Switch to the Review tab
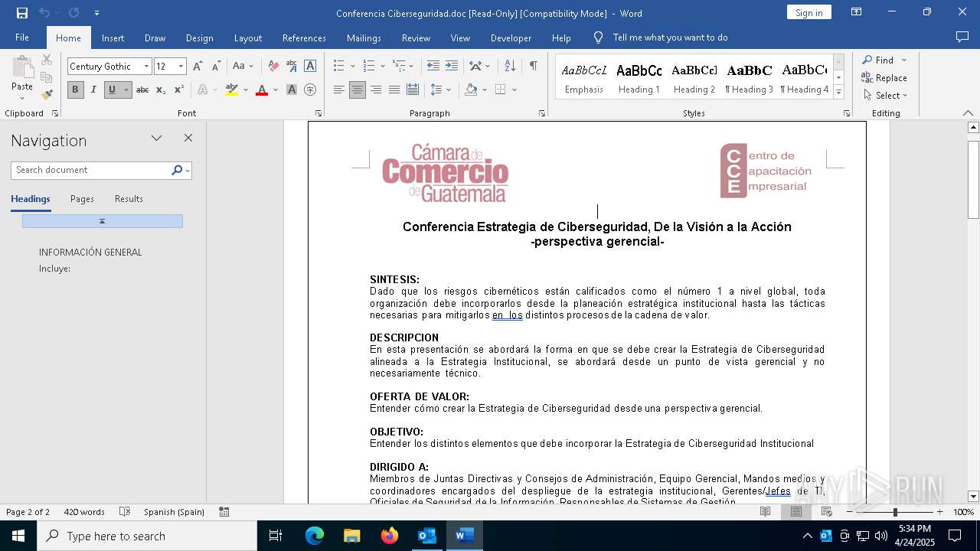Viewport: 980px width, 551px height. [x=416, y=37]
